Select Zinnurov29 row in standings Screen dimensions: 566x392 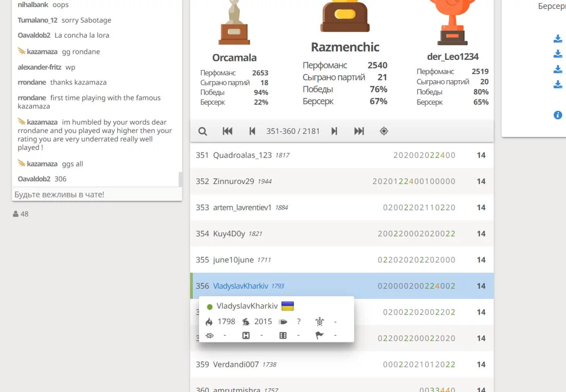[x=233, y=181]
